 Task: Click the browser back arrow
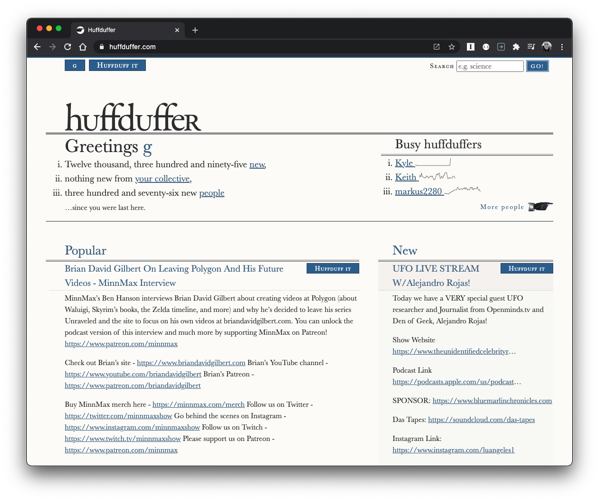pos(37,47)
